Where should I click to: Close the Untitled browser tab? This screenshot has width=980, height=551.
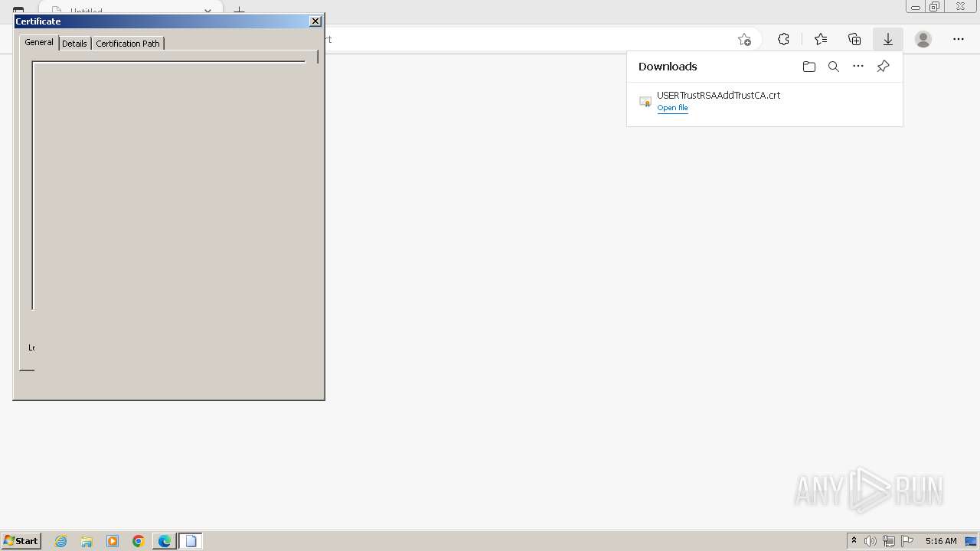[207, 11]
